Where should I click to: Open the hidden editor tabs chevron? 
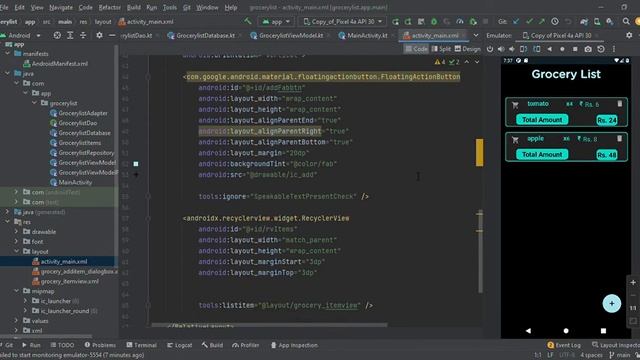click(x=476, y=36)
